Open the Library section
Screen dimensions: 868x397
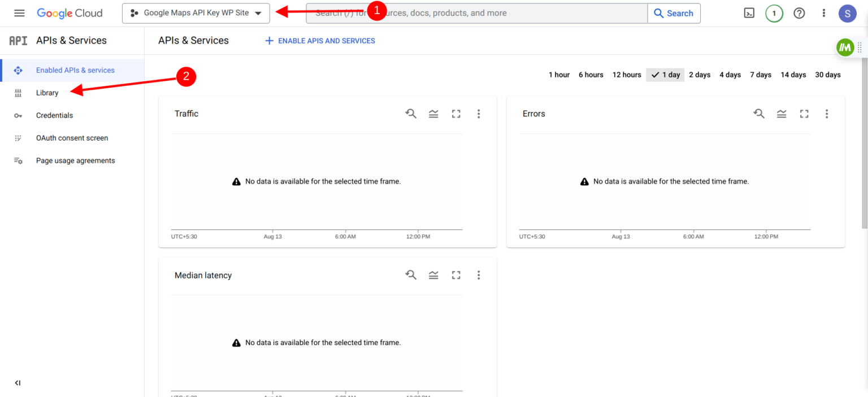[47, 93]
